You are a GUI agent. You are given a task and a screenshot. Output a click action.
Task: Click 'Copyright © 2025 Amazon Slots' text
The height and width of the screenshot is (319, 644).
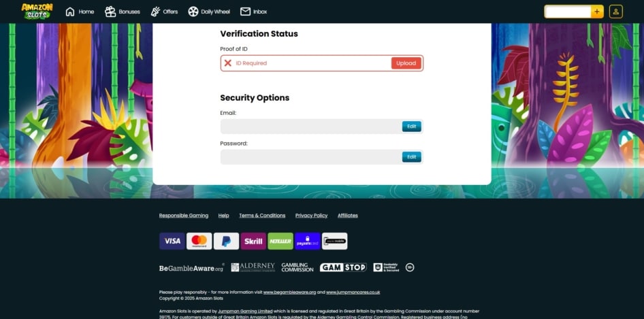point(191,299)
